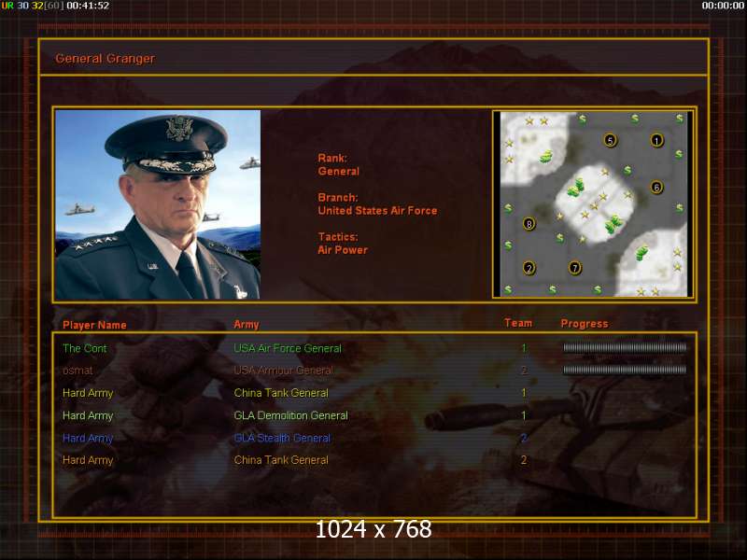Image resolution: width=747 pixels, height=560 pixels.
Task: Click the 'Player Name' column header
Action: (x=94, y=325)
